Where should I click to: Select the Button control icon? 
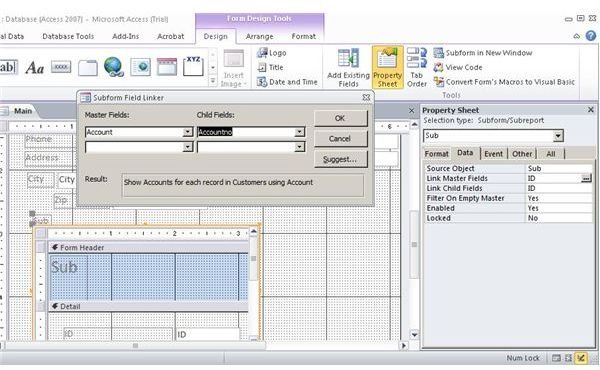point(61,67)
